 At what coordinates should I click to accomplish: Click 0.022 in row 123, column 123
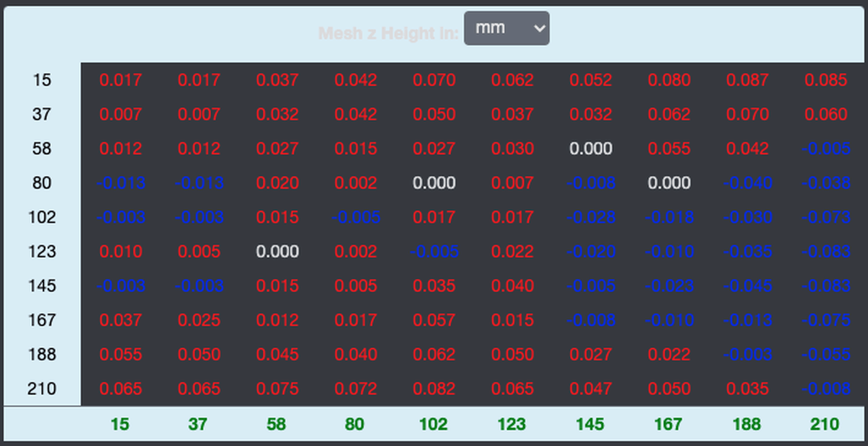pos(513,252)
